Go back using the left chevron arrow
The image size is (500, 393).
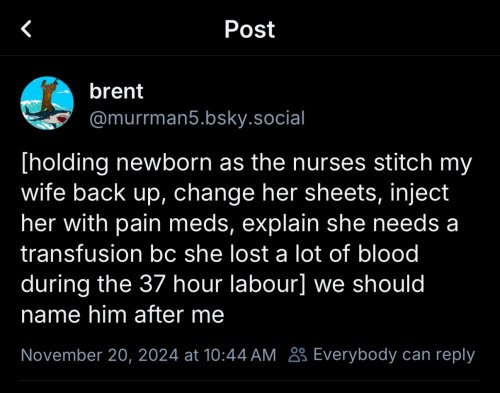26,29
